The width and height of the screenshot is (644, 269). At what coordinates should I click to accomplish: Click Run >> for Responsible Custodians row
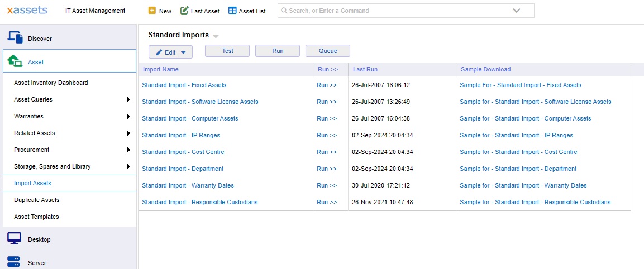pos(327,202)
